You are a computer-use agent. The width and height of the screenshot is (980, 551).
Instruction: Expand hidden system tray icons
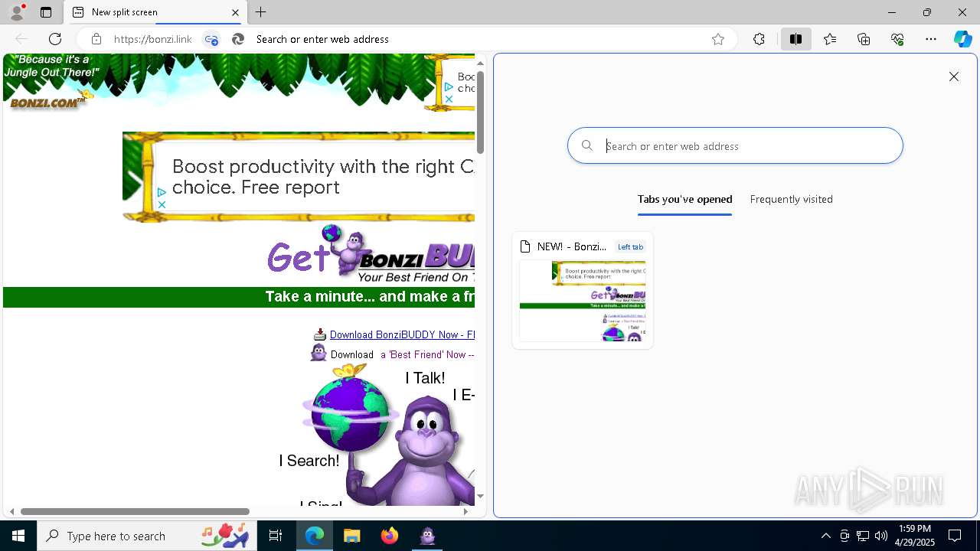pyautogui.click(x=825, y=536)
